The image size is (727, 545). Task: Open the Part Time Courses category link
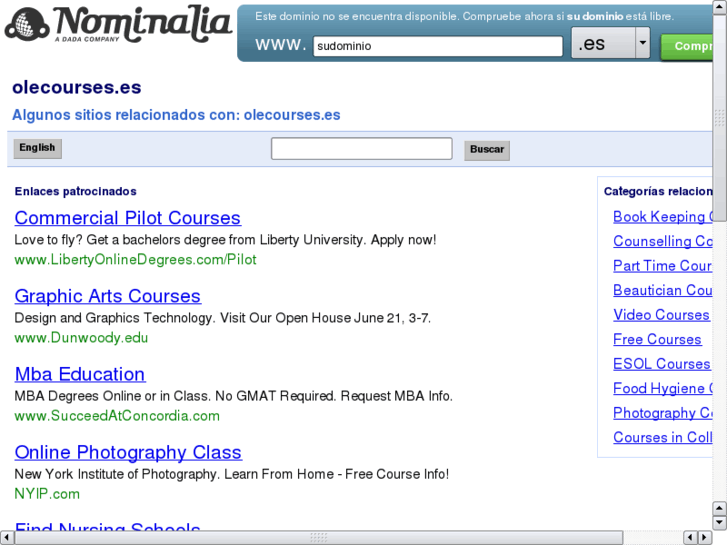click(663, 266)
